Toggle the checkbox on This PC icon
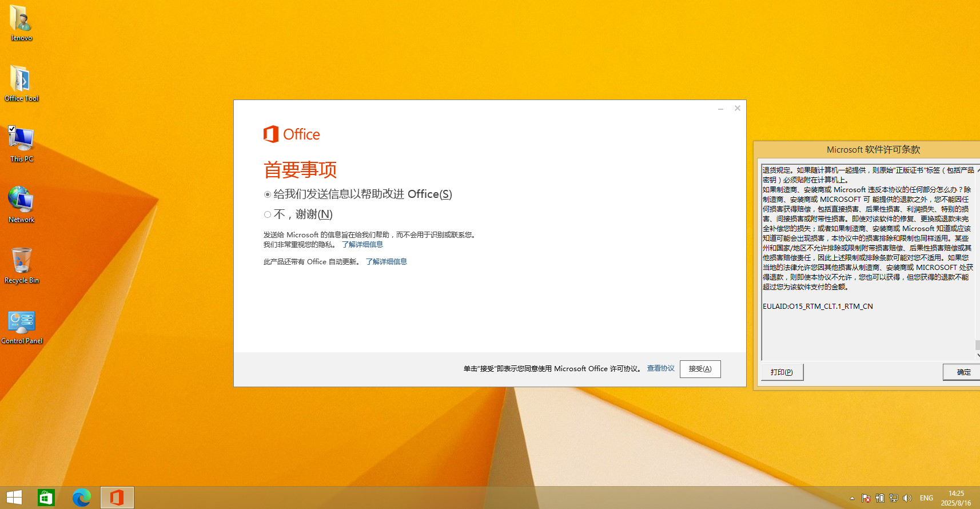980x509 pixels. [11, 129]
